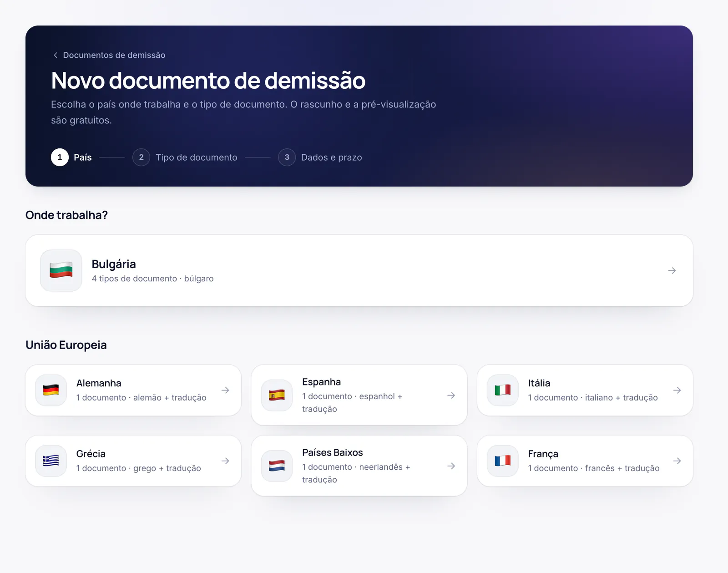Image resolution: width=728 pixels, height=573 pixels.
Task: Click '1 documento · neerlandês + tradução' text
Action: 356,473
